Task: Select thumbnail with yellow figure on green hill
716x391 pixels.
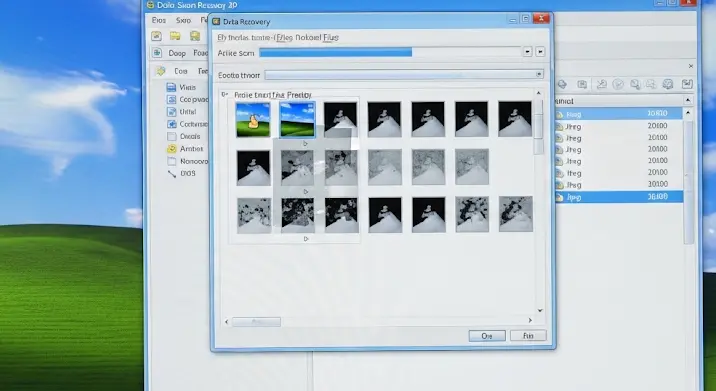Action: 253,120
